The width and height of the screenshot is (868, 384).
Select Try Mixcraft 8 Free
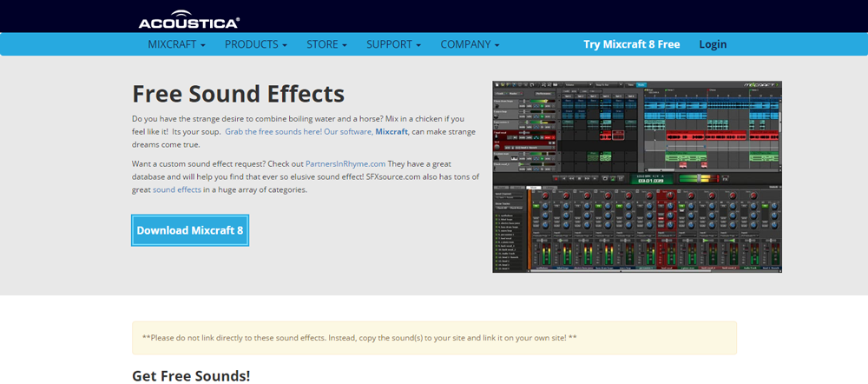pyautogui.click(x=632, y=44)
